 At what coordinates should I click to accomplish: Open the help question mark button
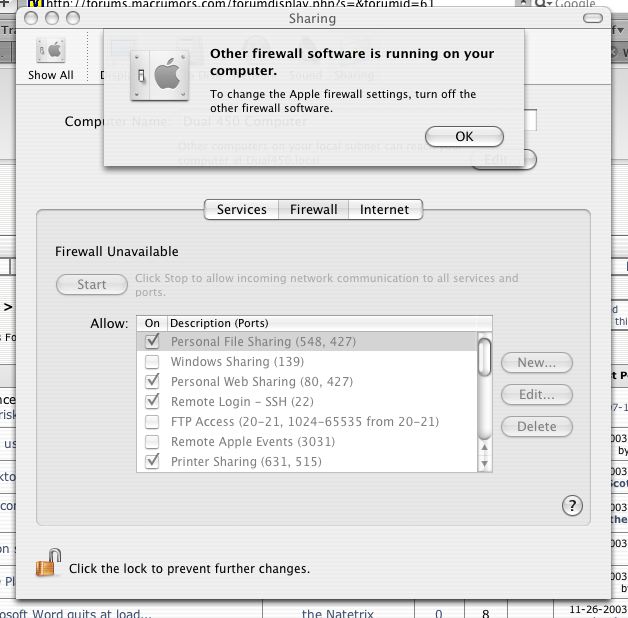572,506
